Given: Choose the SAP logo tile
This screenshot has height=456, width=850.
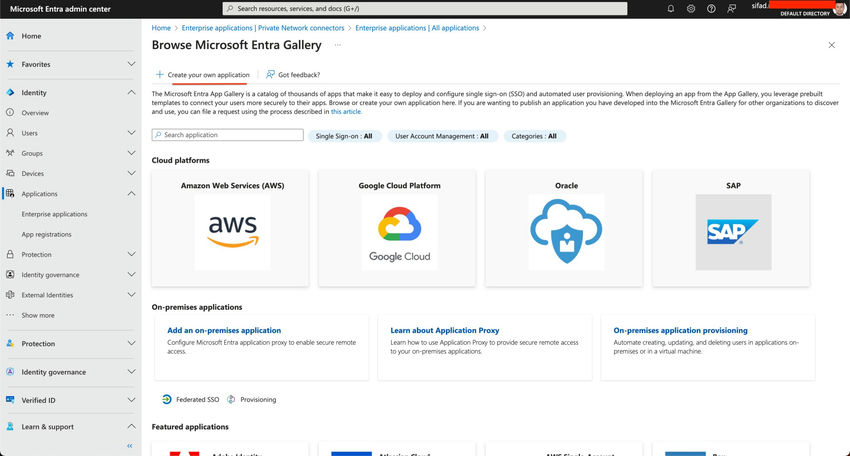Looking at the screenshot, I should pyautogui.click(x=733, y=231).
